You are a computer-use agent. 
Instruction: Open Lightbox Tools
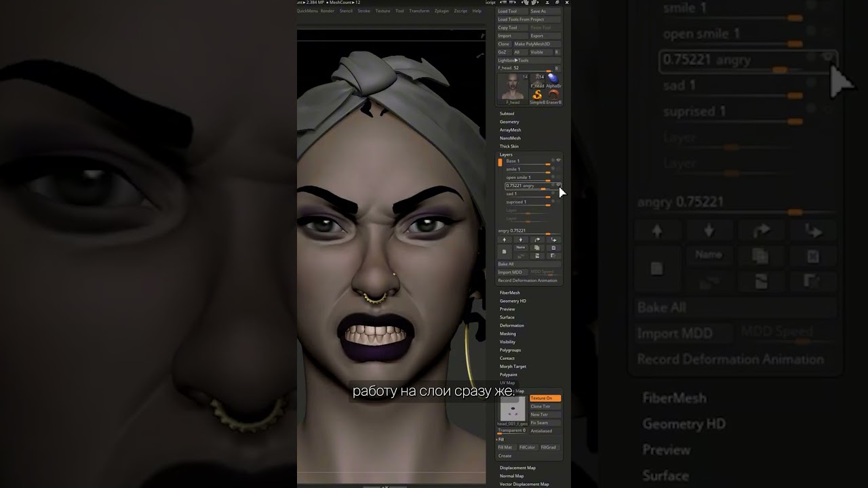point(530,60)
